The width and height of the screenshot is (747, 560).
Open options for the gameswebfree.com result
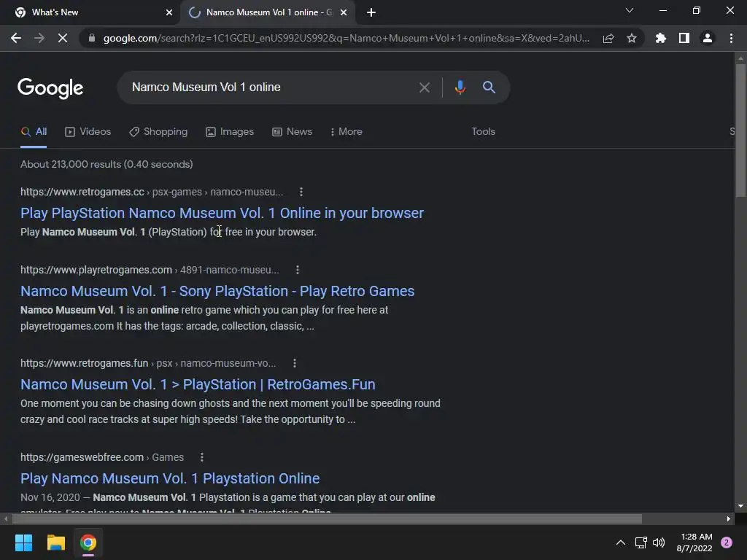coord(202,457)
